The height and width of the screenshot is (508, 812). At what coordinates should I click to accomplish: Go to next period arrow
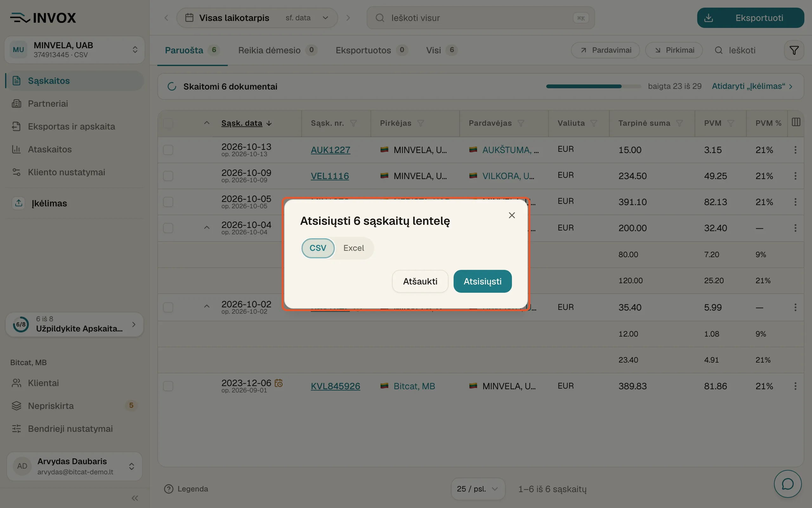[348, 18]
